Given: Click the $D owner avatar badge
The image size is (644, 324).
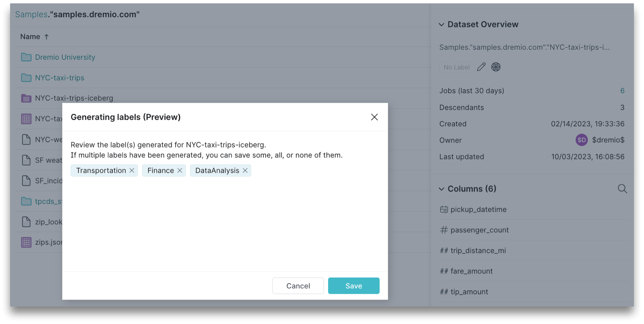Looking at the screenshot, I should coord(581,140).
